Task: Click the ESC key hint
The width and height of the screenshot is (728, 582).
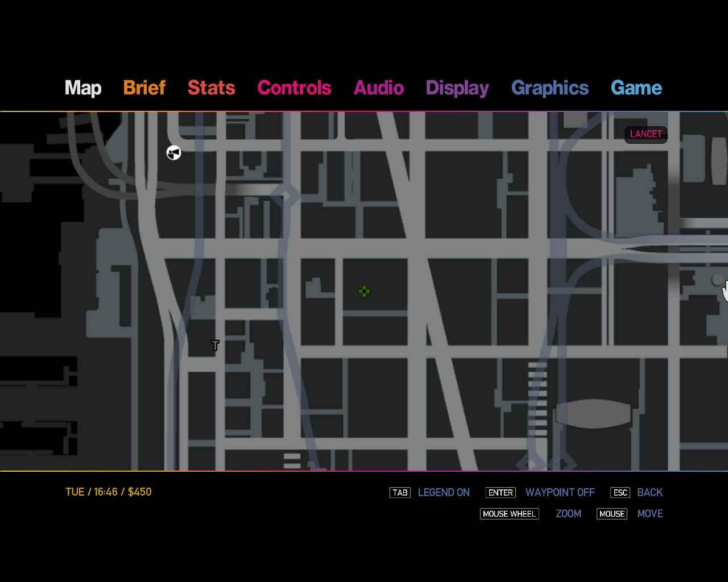Action: coord(621,493)
